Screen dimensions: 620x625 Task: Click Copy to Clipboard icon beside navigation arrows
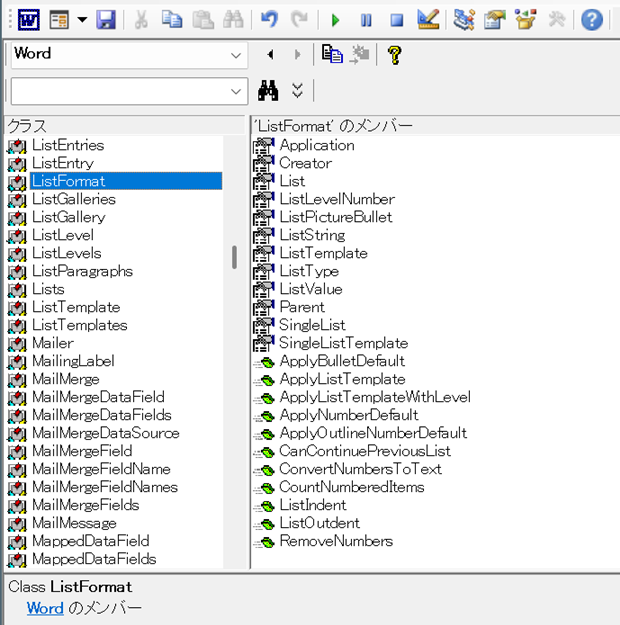333,54
